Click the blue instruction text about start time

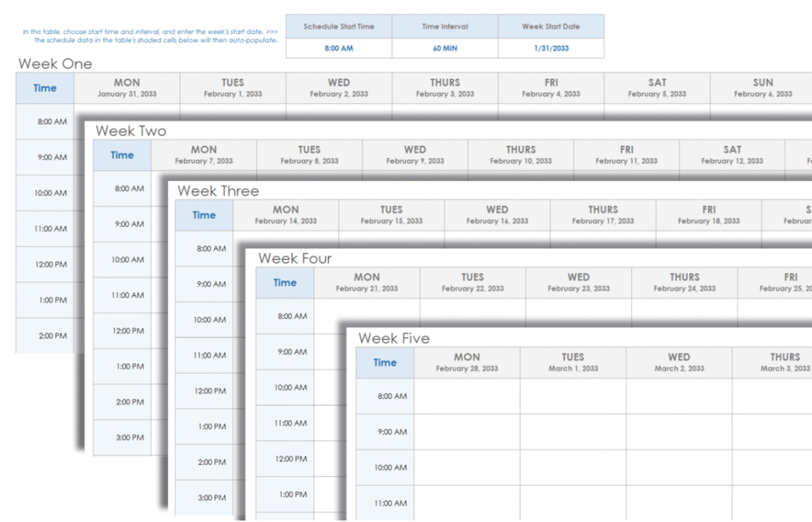pyautogui.click(x=150, y=36)
